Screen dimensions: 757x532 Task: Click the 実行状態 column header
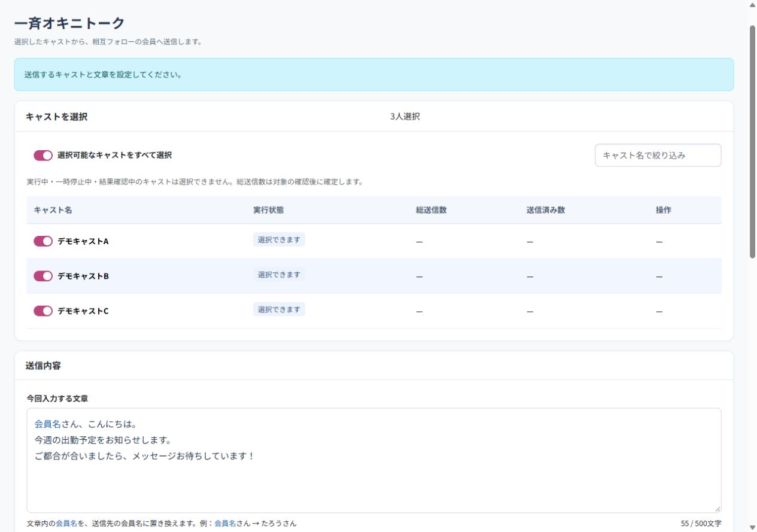coord(268,210)
